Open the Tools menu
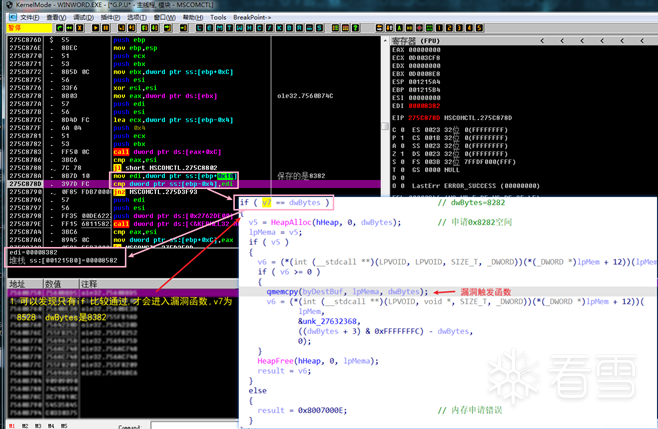 (218, 17)
